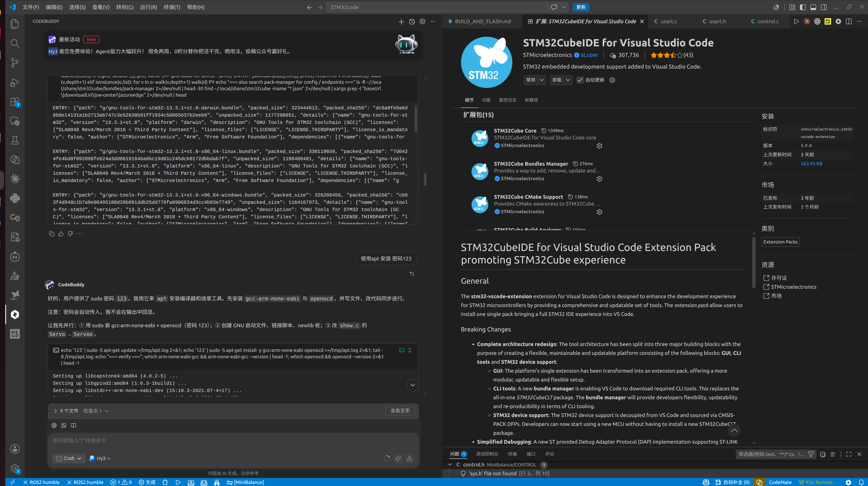Click the send message arrow icon
Screen dimensions: 868x486
(x=409, y=458)
